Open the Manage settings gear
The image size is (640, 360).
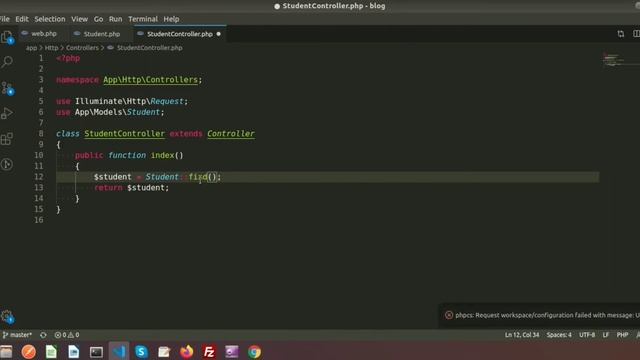pyautogui.click(x=7, y=316)
